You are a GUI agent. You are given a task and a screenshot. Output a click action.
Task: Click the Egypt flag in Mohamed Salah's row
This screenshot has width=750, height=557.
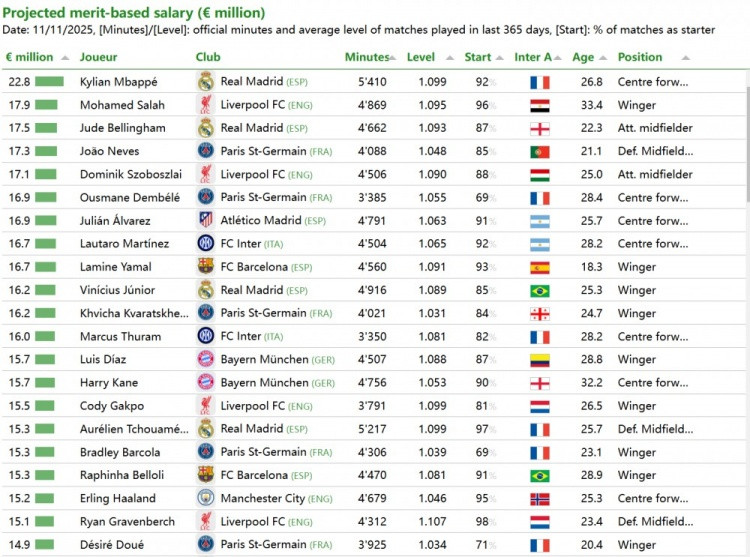[x=540, y=105]
